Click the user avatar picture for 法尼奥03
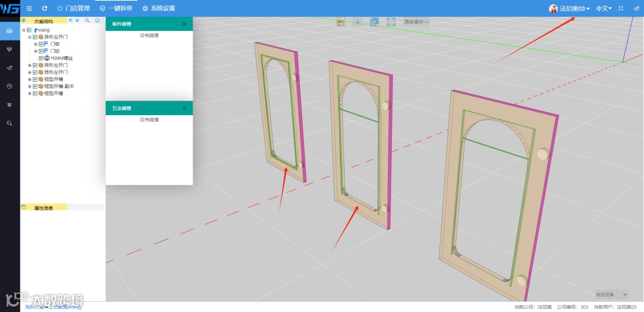The width and height of the screenshot is (644, 312). (x=553, y=8)
